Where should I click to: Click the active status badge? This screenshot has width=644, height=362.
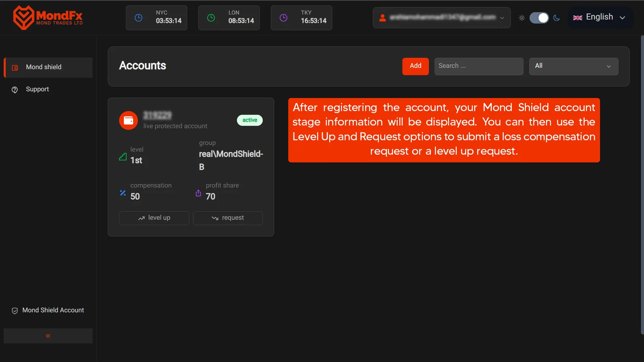point(250,120)
